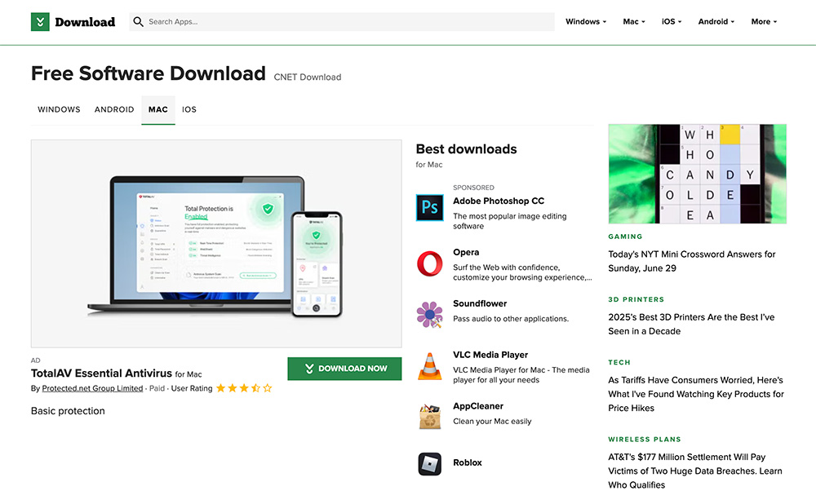Image resolution: width=816 pixels, height=504 pixels.
Task: Expand the Windows dropdown in header
Action: pos(586,22)
